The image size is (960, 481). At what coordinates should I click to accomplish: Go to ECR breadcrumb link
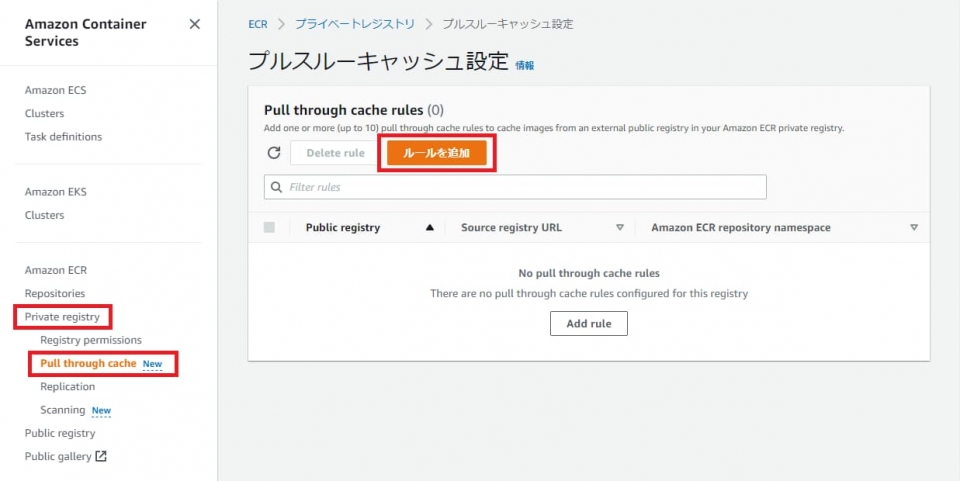[x=258, y=24]
